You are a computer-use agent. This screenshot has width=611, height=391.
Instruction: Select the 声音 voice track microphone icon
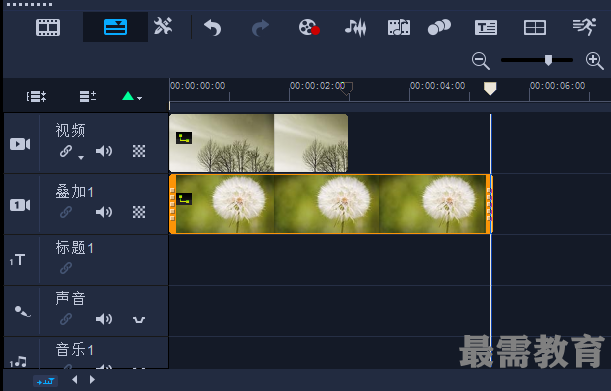pos(22,311)
